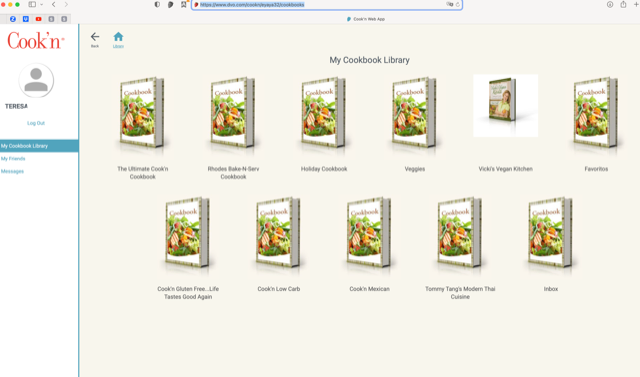This screenshot has height=377, width=640.
Task: Open Cook'n Low Carb cookbook cover
Action: (278, 232)
